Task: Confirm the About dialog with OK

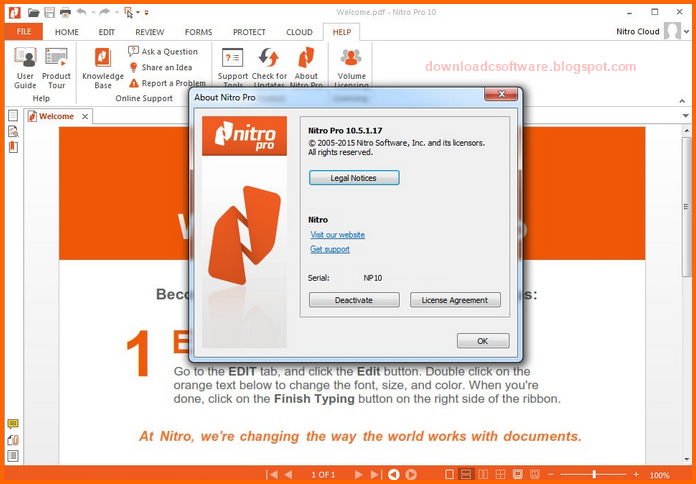Action: (482, 341)
